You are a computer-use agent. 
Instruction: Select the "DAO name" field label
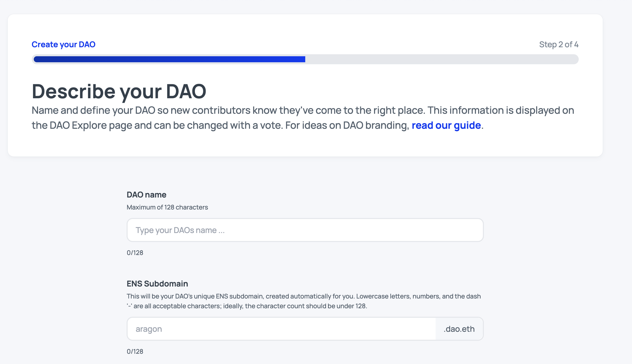coord(146,195)
